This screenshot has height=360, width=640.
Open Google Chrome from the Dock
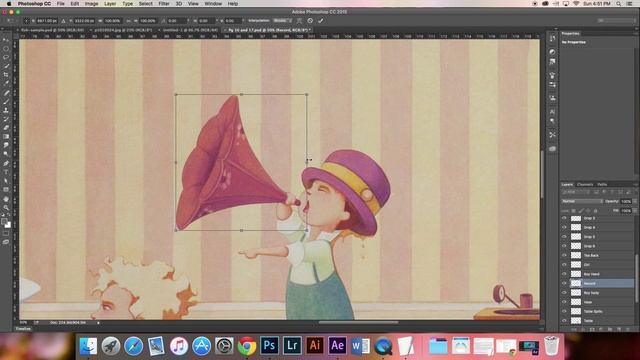[247, 346]
